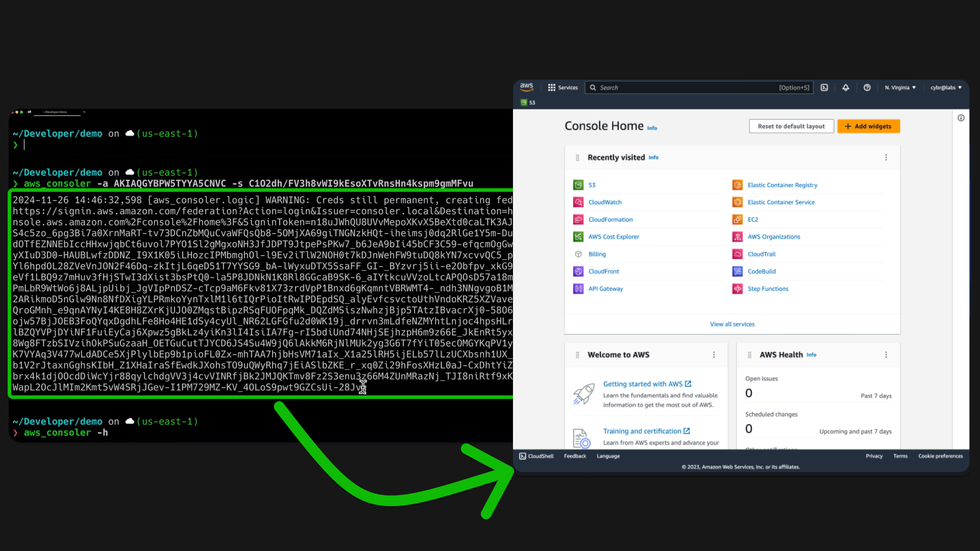Click the Billing service icon
Viewport: 980px width, 551px height.
click(578, 254)
